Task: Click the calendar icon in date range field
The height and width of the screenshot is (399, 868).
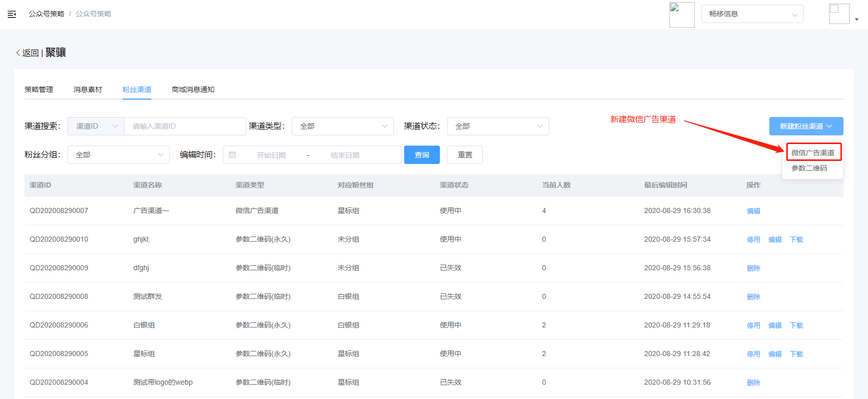Action: [232, 155]
